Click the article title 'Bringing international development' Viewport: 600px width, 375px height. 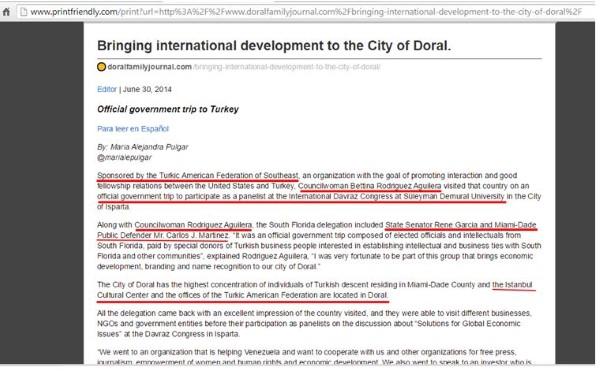pos(274,46)
